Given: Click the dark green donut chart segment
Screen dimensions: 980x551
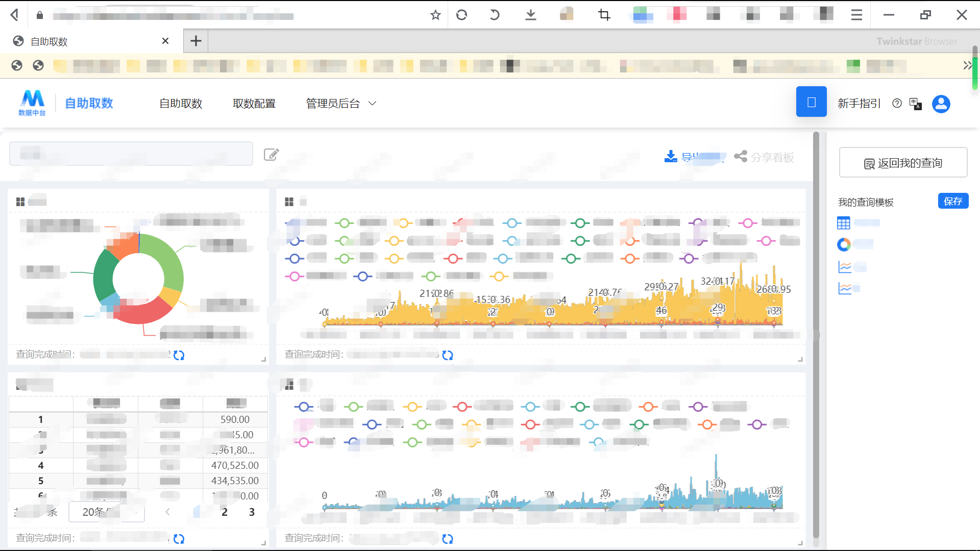Looking at the screenshot, I should (x=104, y=276).
